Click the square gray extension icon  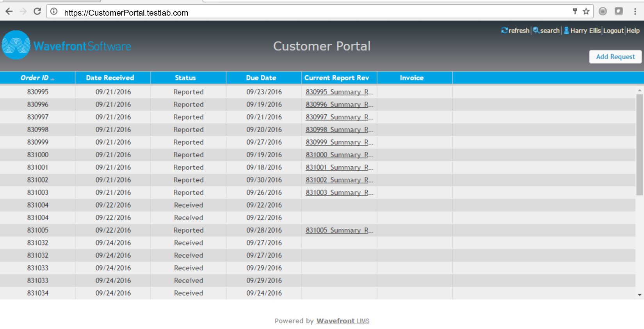[619, 11]
